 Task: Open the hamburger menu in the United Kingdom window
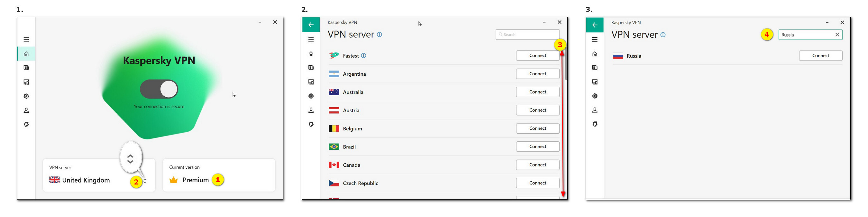click(26, 40)
